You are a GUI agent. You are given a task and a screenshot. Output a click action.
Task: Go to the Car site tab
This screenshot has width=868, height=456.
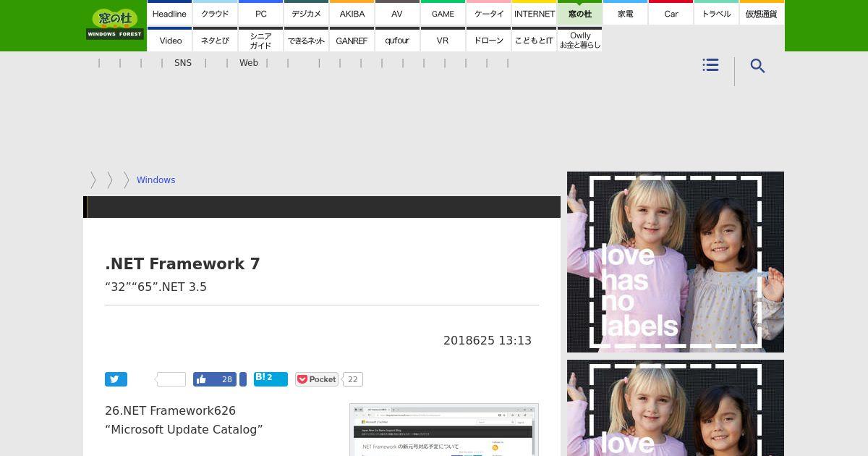tap(671, 13)
